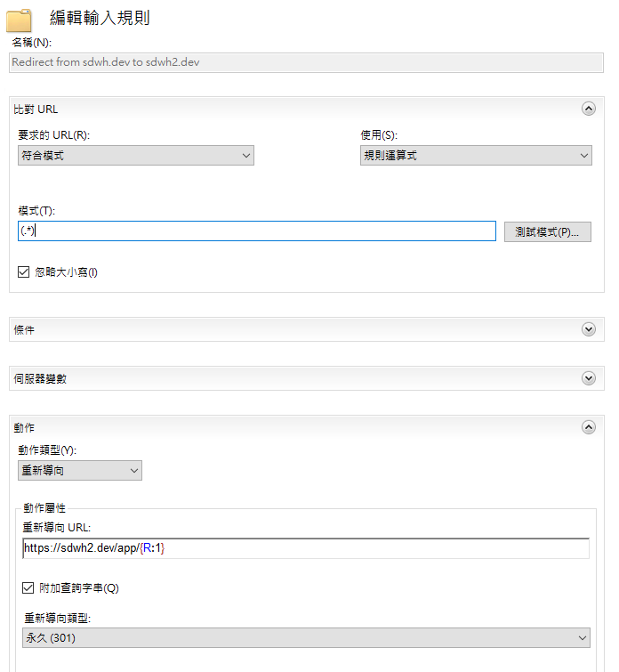Expand the 伺服器變數 section chevron
This screenshot has height=672, width=619.
click(x=588, y=378)
